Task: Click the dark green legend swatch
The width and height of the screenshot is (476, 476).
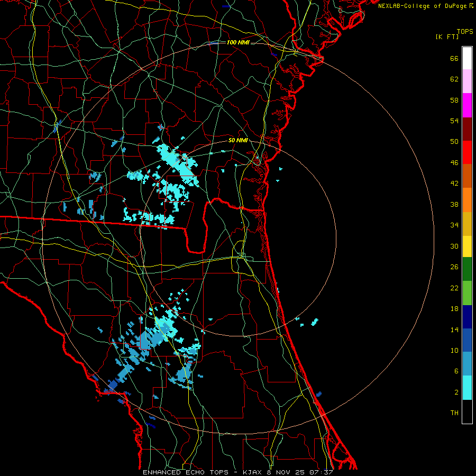Action: 467,269
